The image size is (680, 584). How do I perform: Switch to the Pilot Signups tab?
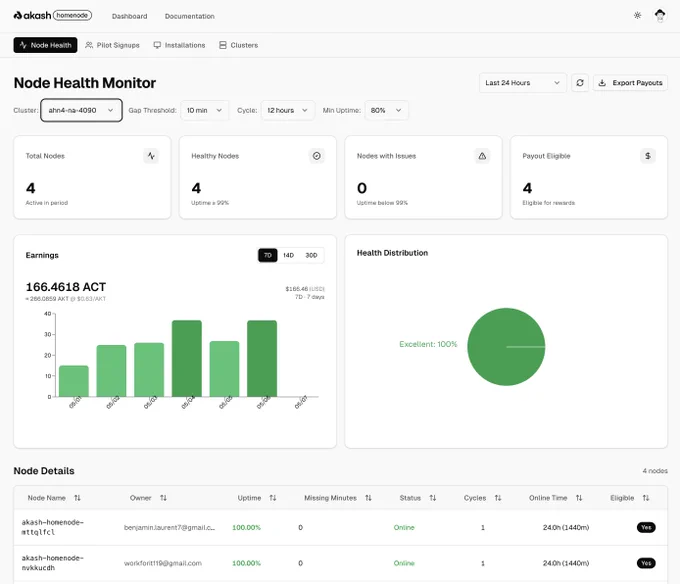pos(112,45)
